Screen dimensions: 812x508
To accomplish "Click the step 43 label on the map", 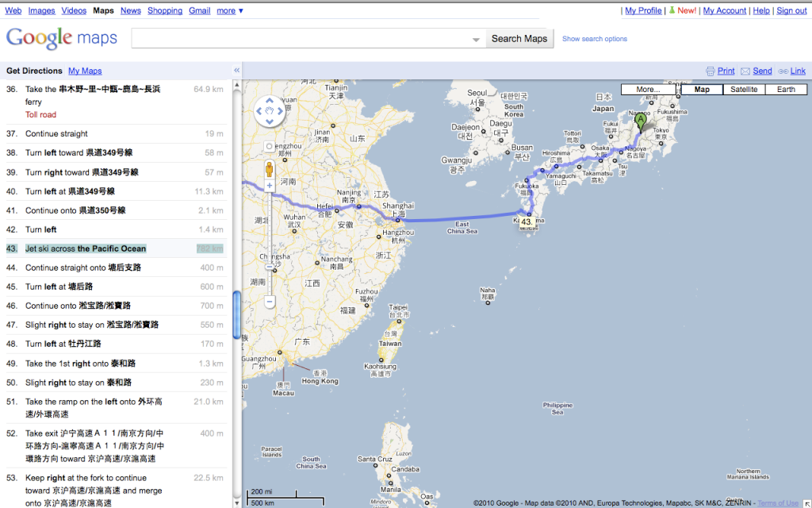I will 527,222.
